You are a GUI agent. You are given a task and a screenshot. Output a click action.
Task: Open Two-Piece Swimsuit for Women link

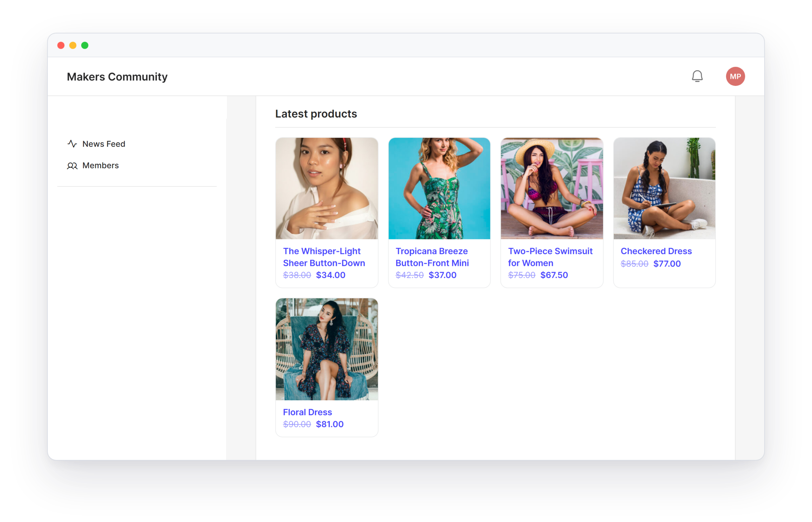550,257
